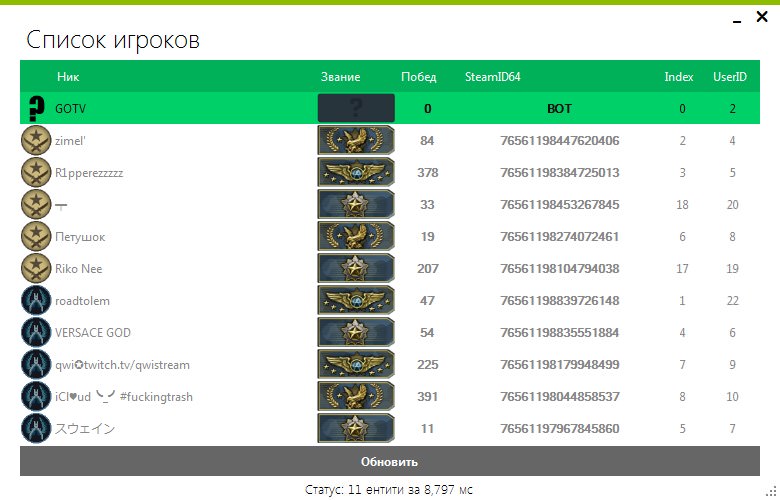Click the team icon in SteamID 76561198453267845 row

36,204
